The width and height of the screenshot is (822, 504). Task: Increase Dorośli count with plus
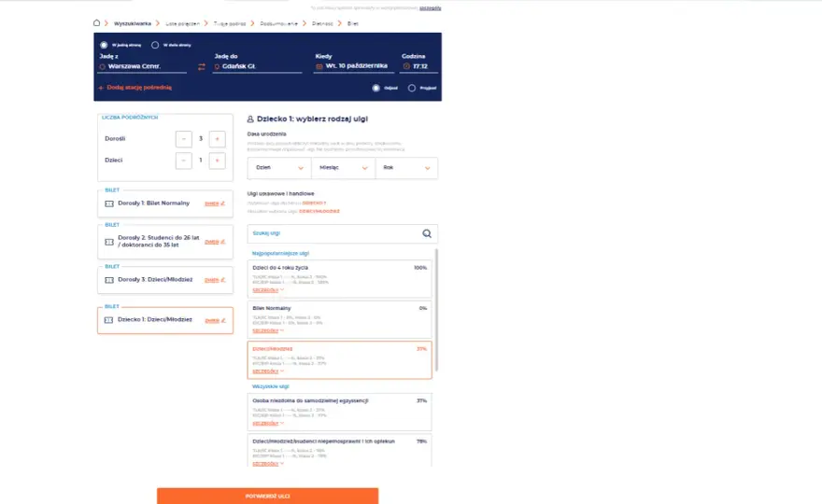tap(217, 139)
